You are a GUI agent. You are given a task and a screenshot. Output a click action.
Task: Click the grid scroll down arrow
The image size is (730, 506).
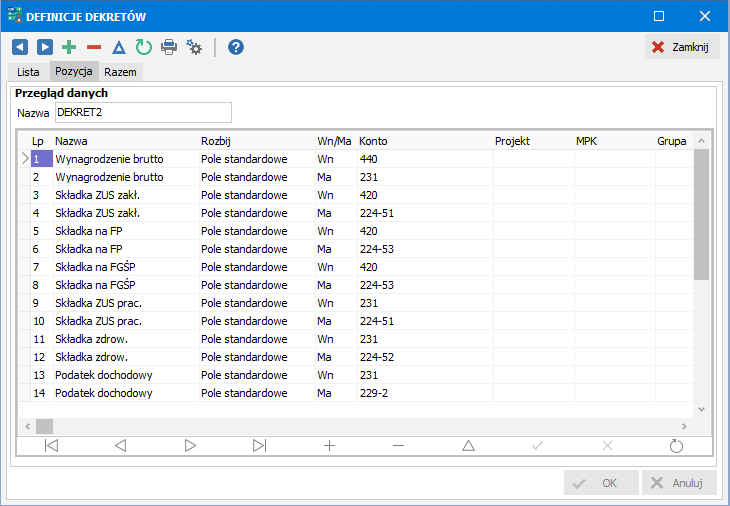click(x=702, y=410)
